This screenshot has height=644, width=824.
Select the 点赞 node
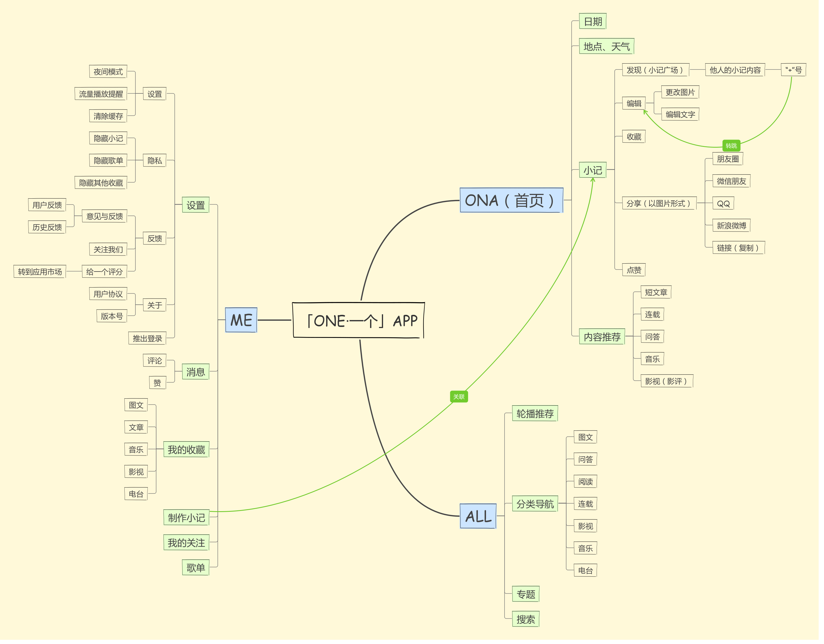pyautogui.click(x=638, y=271)
